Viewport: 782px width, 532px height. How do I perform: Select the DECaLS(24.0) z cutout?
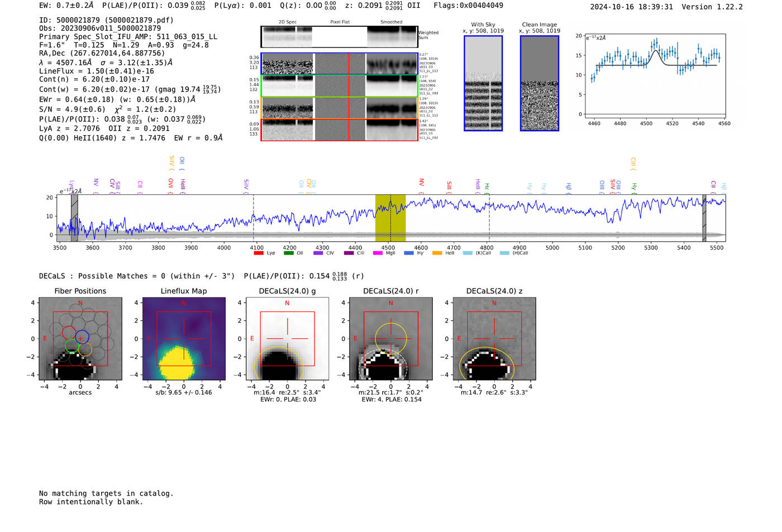[x=494, y=339]
